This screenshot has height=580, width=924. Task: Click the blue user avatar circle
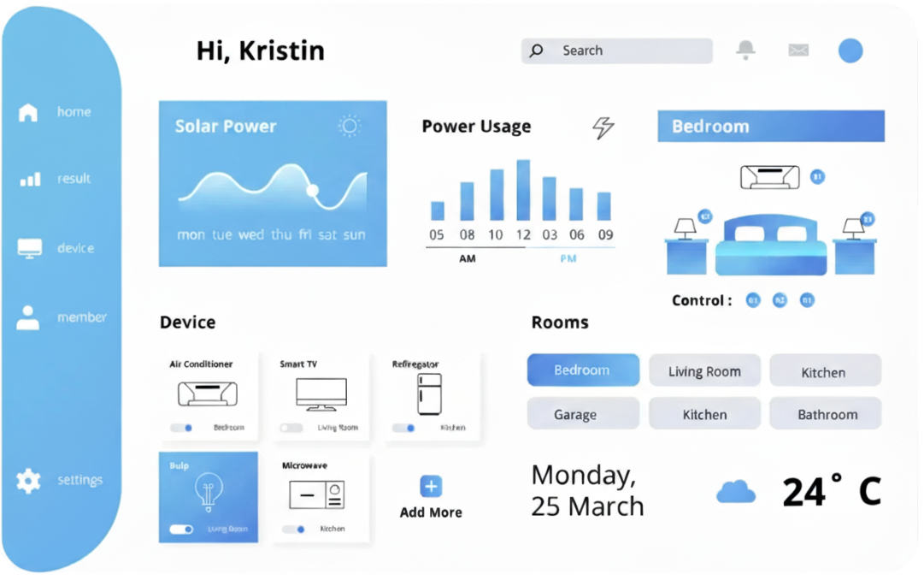click(x=850, y=50)
